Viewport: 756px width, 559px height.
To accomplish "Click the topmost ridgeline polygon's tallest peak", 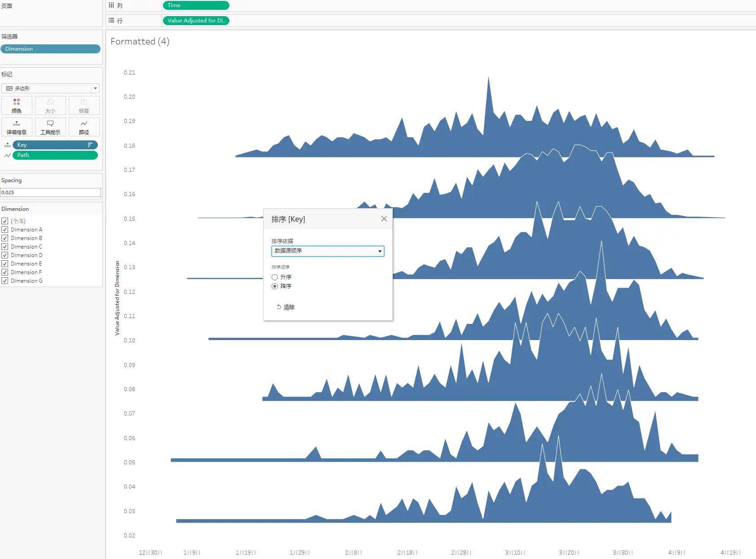I will (488, 78).
